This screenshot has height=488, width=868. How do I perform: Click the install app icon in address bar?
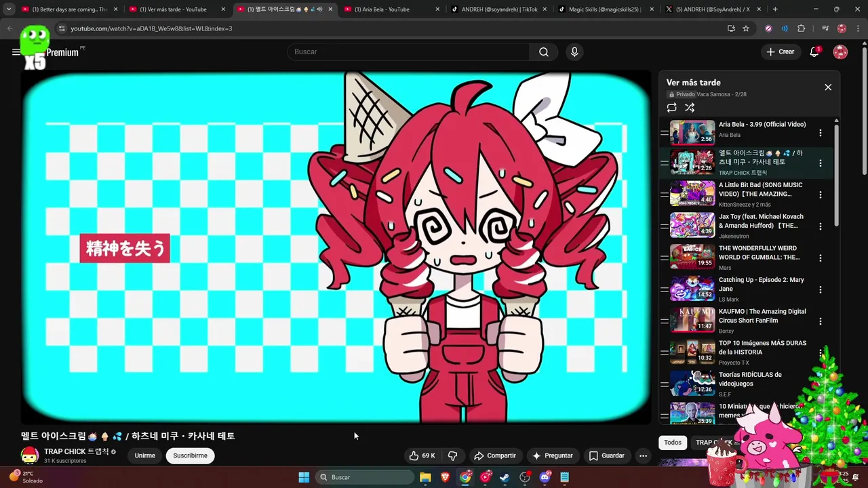pyautogui.click(x=731, y=28)
